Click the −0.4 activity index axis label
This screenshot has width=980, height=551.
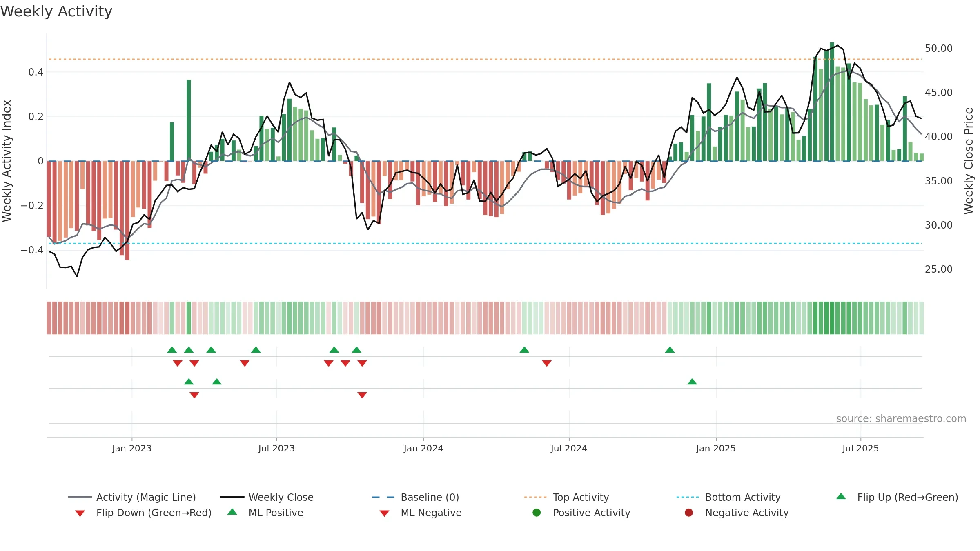32,250
